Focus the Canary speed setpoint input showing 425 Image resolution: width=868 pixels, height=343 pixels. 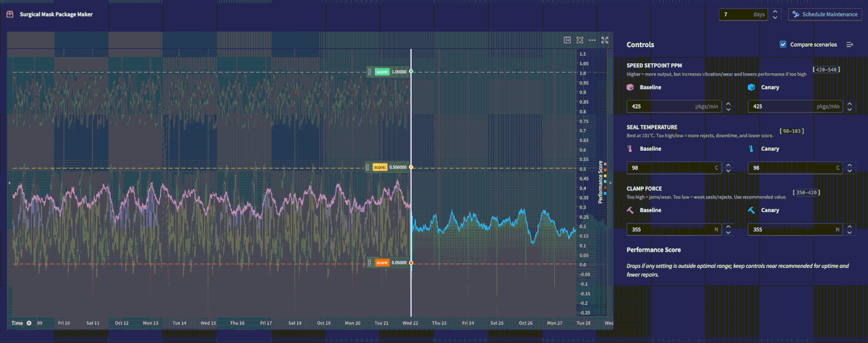796,107
